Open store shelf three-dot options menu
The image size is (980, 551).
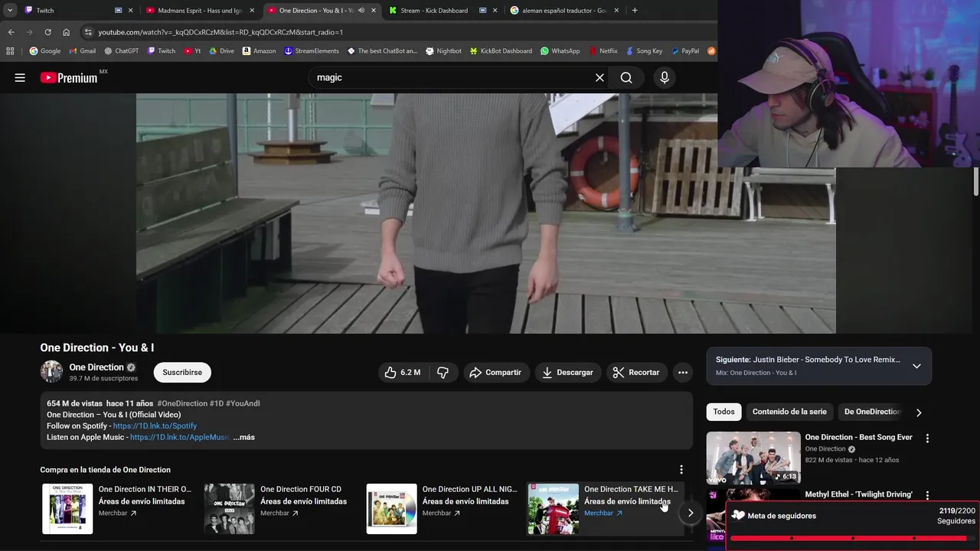pyautogui.click(x=681, y=469)
